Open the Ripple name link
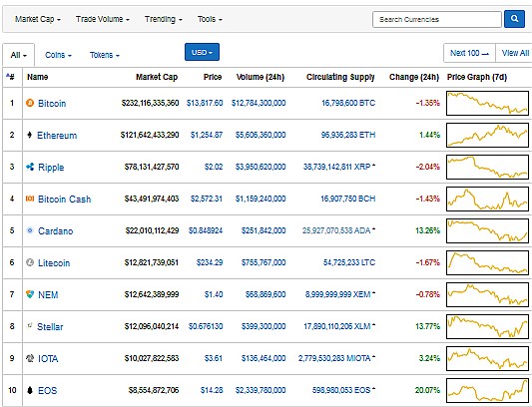This screenshot has width=532, height=407. (x=51, y=168)
